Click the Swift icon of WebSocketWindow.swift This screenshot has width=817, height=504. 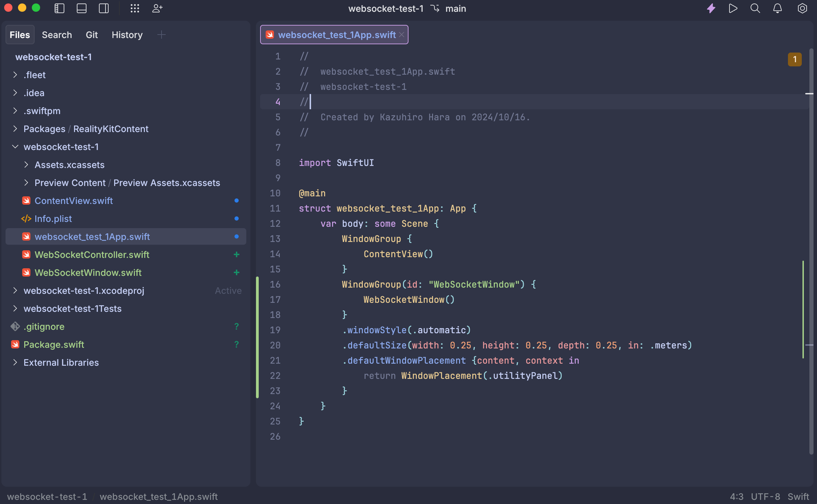coord(26,272)
